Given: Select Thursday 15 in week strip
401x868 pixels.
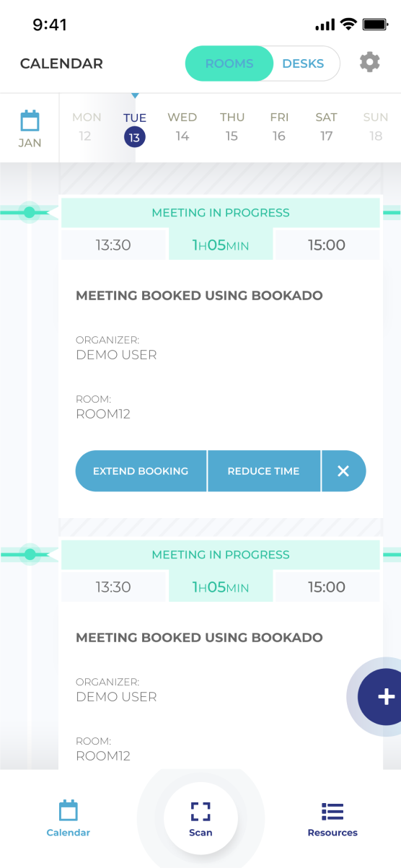Looking at the screenshot, I should click(232, 126).
